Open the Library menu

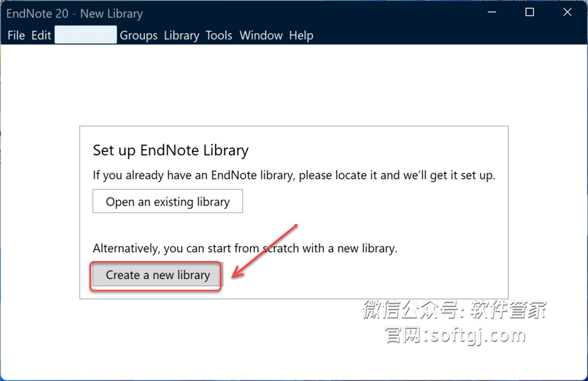[x=182, y=35]
